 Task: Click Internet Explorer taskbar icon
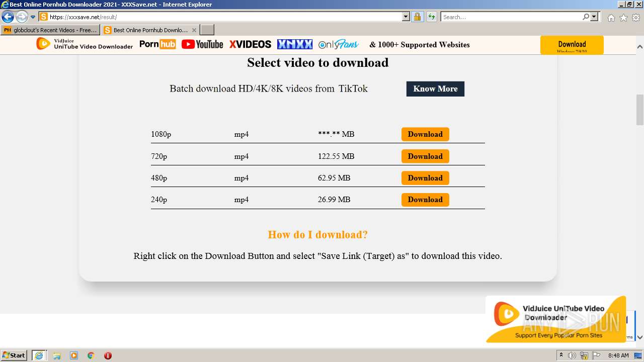click(39, 355)
